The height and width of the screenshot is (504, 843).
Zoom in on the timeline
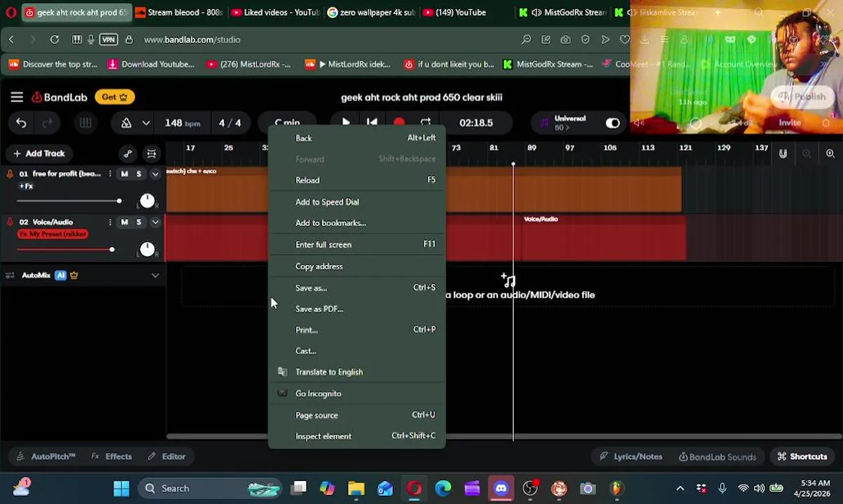coord(830,153)
